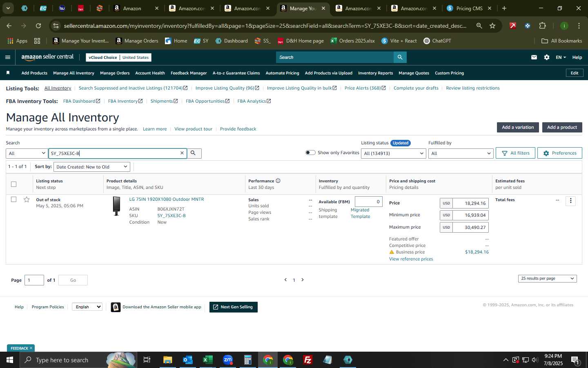
Task: Click the Maximum price field 30,490.27
Action: click(x=470, y=227)
